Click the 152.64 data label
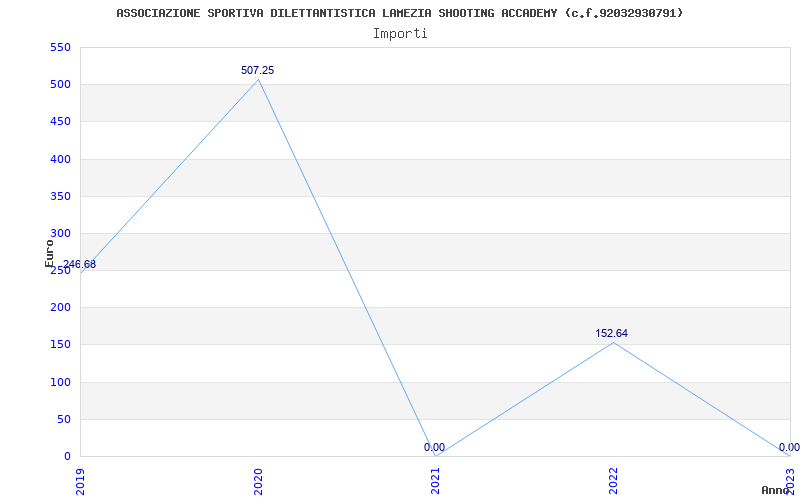 [612, 334]
